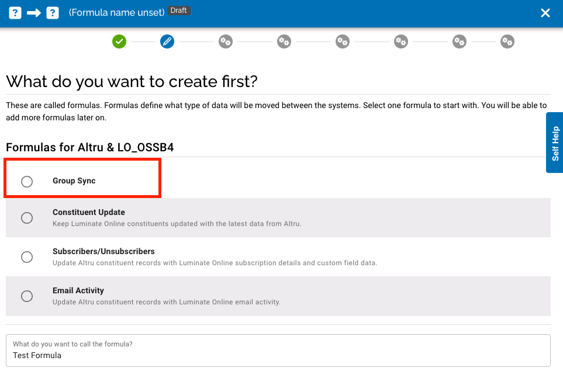
Task: Click the fifth wizard step gear icon
Action: (x=343, y=41)
